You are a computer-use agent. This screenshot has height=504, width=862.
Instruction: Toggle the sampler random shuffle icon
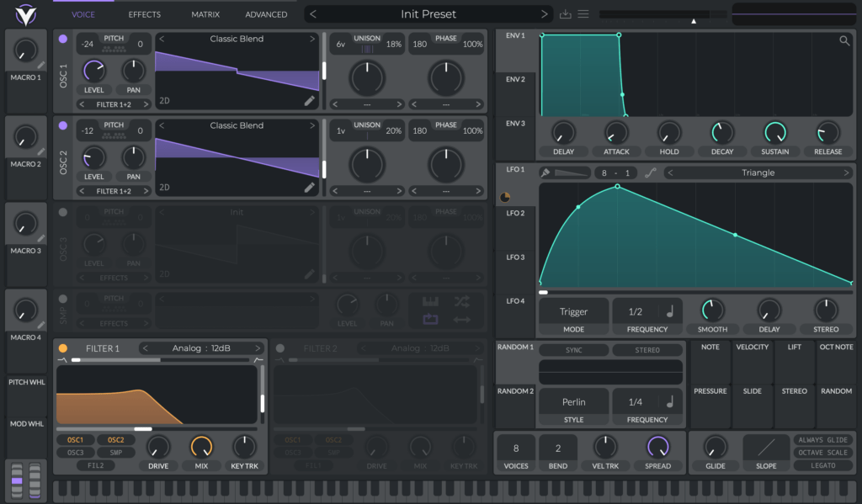tap(462, 302)
